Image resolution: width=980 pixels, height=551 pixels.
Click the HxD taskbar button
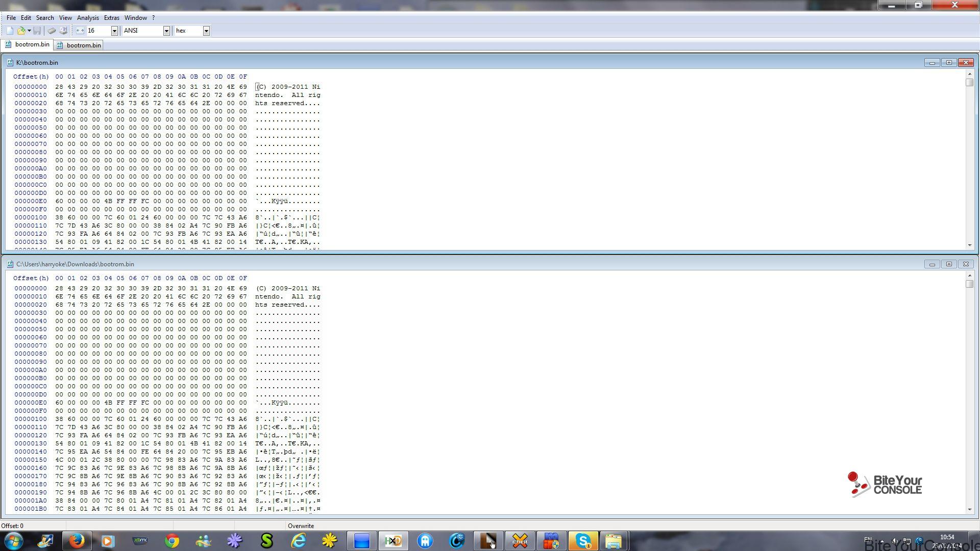click(393, 541)
